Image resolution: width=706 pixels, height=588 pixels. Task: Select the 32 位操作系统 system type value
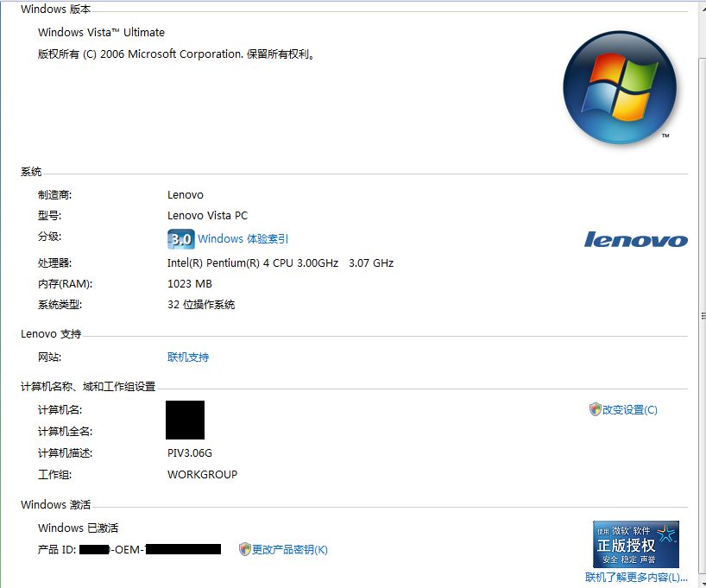coord(201,305)
